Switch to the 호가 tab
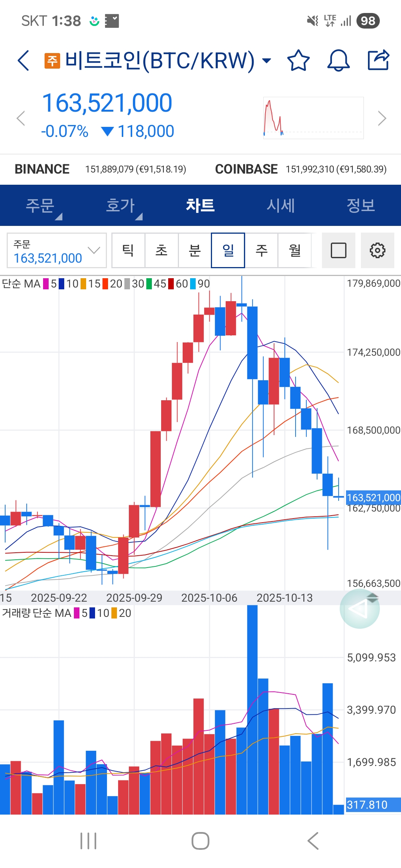The image size is (401, 868). pyautogui.click(x=120, y=206)
